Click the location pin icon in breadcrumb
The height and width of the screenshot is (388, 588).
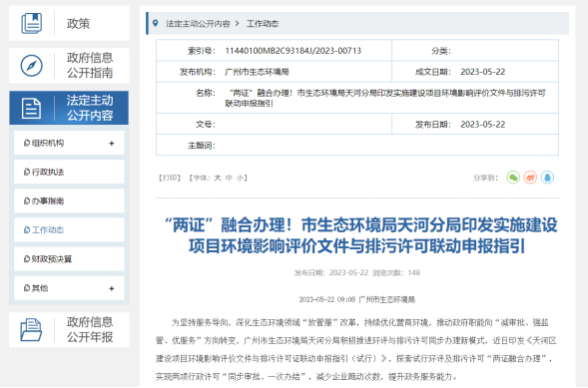[156, 23]
